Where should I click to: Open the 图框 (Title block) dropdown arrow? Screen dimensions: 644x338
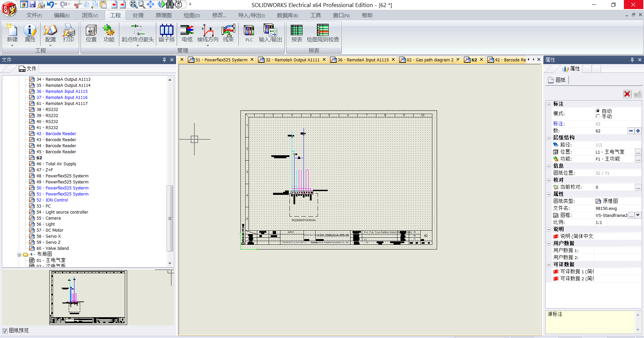coord(638,215)
